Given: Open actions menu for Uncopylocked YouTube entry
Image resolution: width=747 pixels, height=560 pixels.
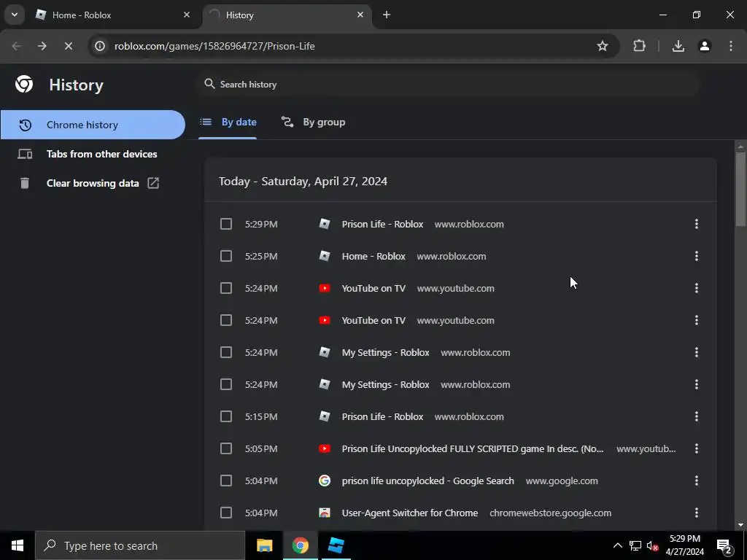Looking at the screenshot, I should click(x=697, y=448).
